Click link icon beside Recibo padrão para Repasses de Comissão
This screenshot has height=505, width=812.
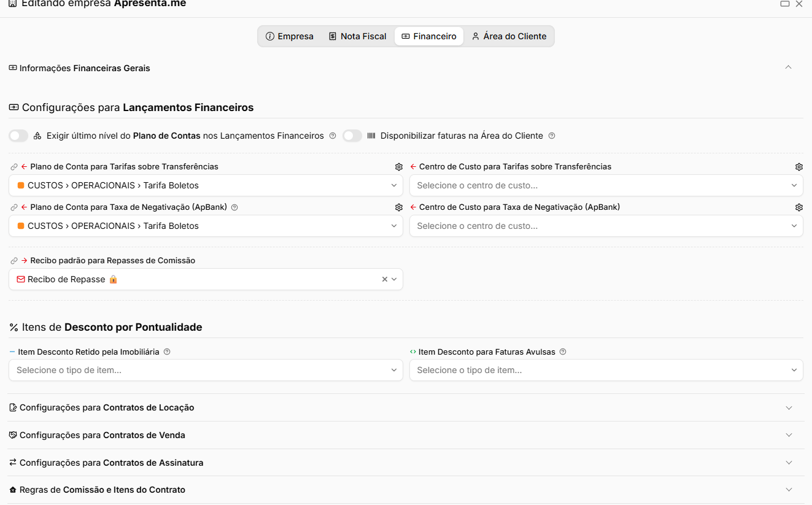coord(14,261)
